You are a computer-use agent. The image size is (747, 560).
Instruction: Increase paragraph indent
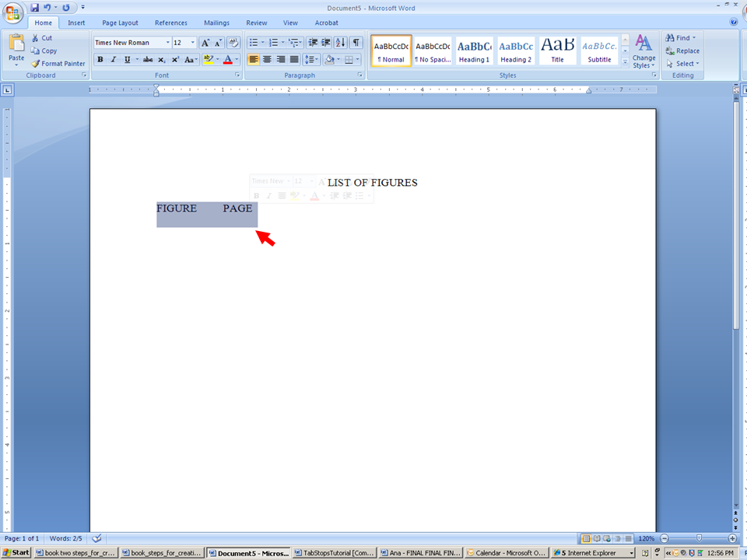tap(326, 43)
